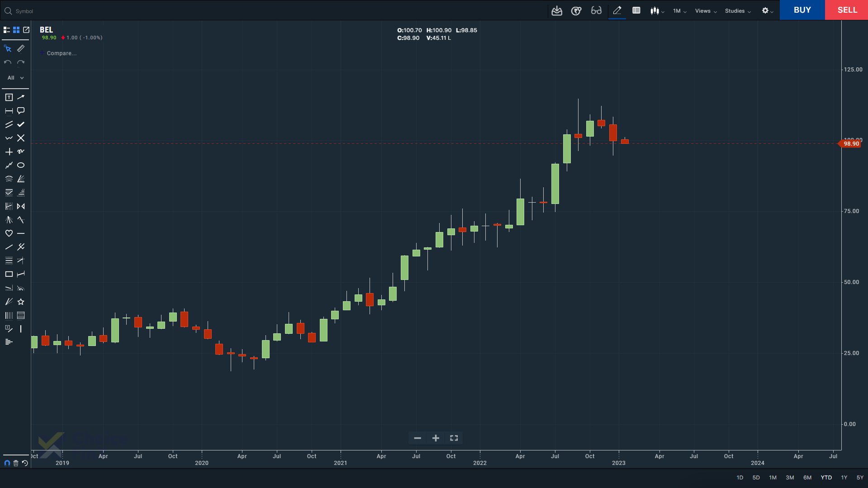Screen dimensions: 868x488
Task: Select the vertical line tool
Action: [21, 329]
